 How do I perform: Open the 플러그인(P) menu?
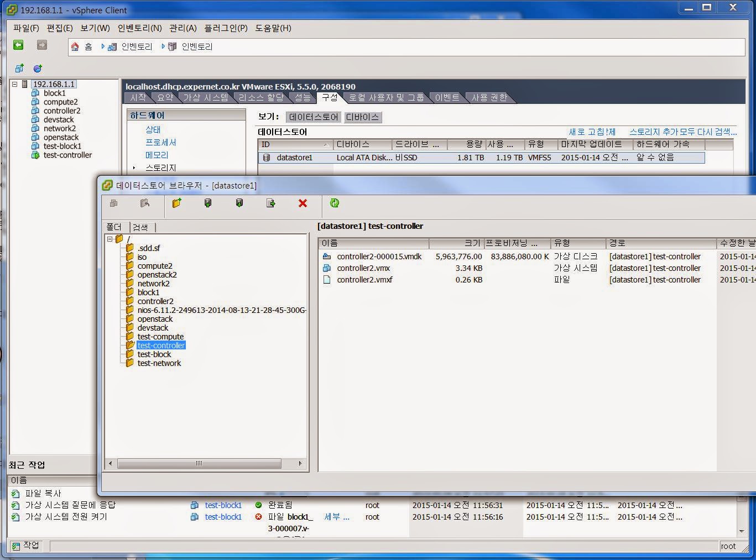point(226,28)
